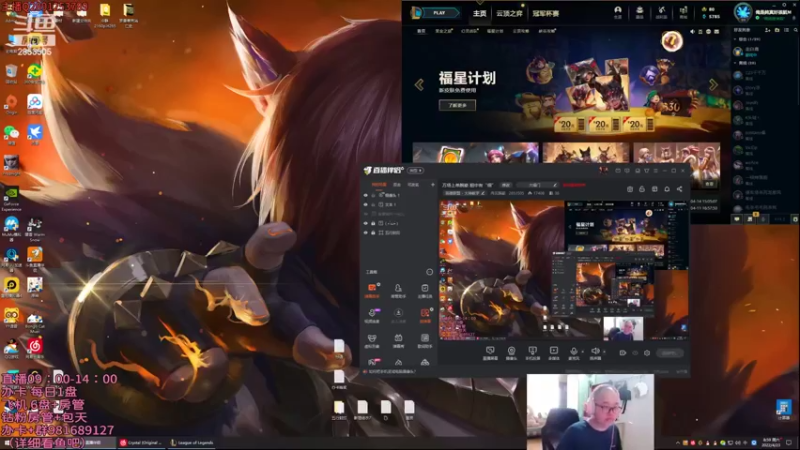Open the loot hammer icon in League header

(661, 10)
